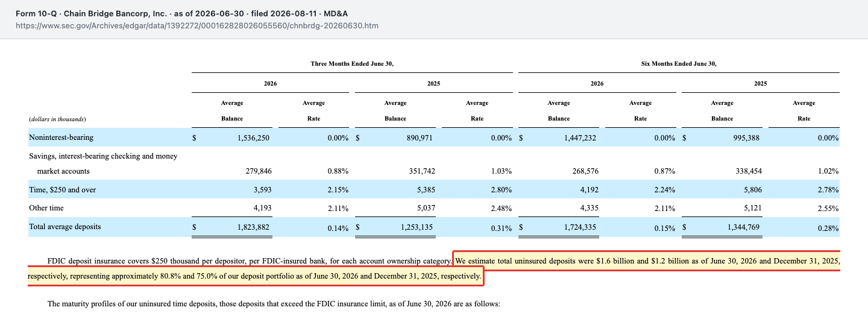Click the Six Months Ended June 30 header

(679, 63)
